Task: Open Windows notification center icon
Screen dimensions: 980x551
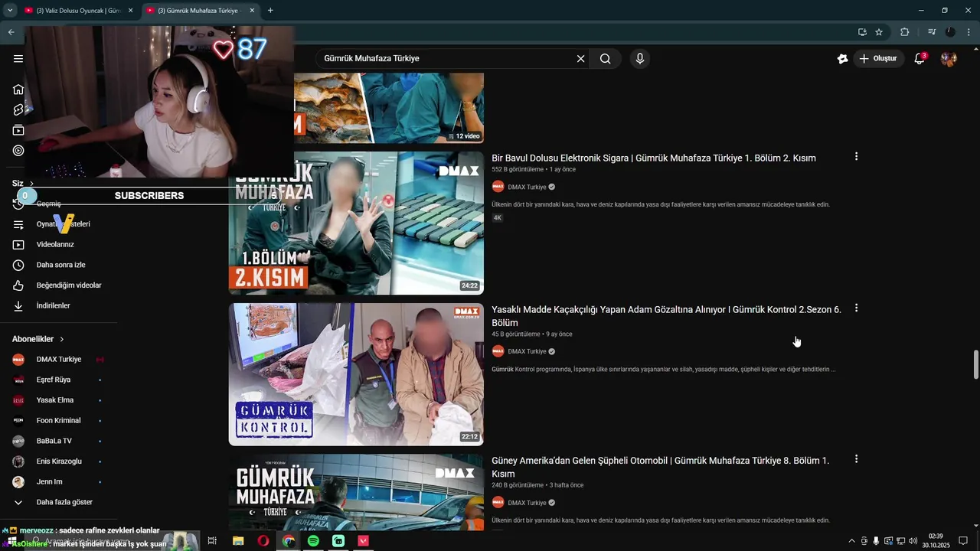Action: pos(963,541)
